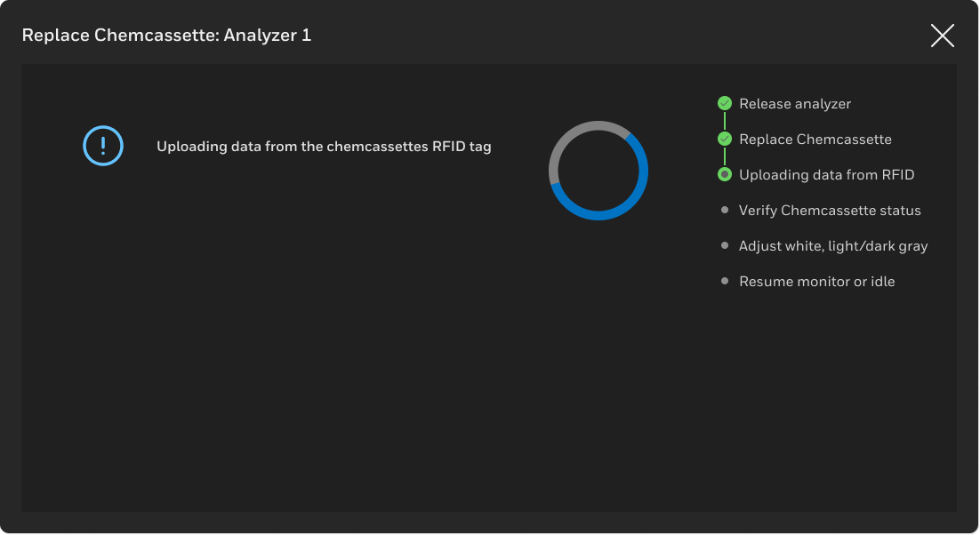Select the Release analyzer step label
Image resolution: width=980 pixels, height=535 pixels.
[x=795, y=104]
